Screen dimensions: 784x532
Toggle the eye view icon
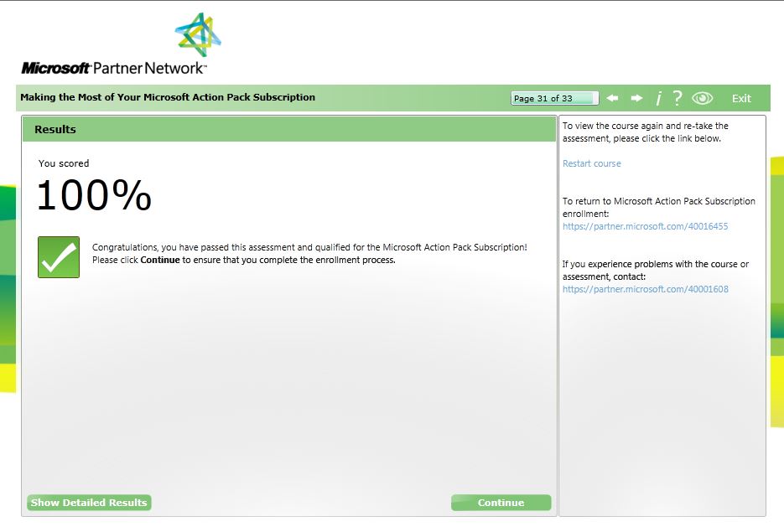pos(702,98)
